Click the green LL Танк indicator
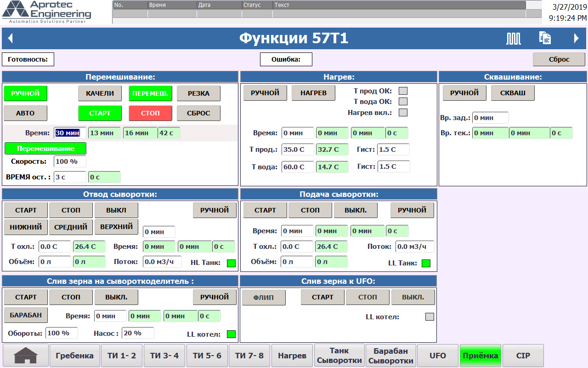The height and width of the screenshot is (368, 588). click(x=426, y=264)
